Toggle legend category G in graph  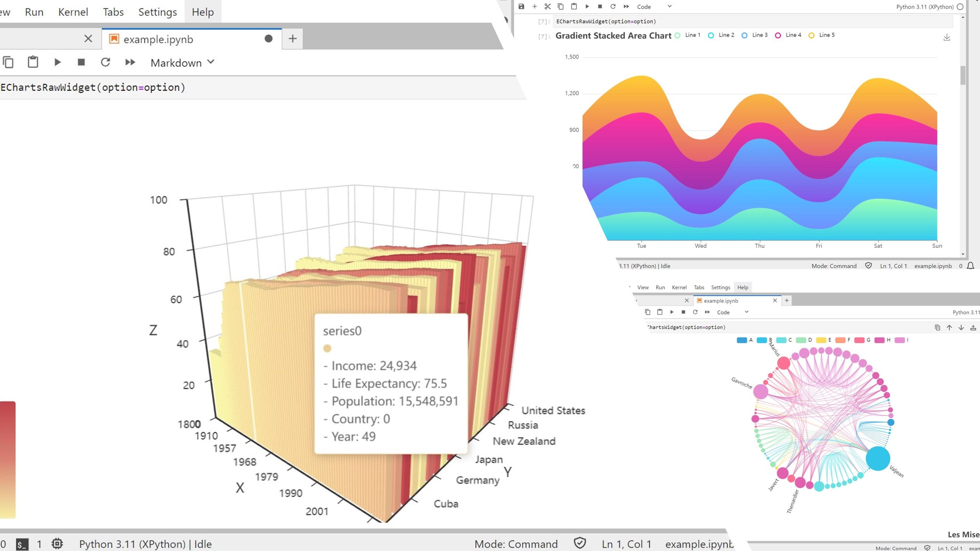[862, 340]
